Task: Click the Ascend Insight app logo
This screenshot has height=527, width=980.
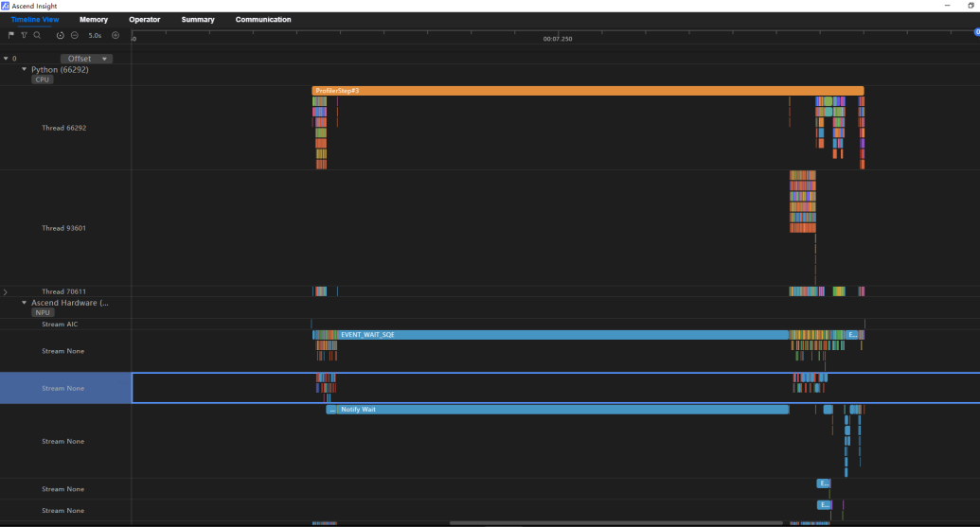Action: (x=5, y=6)
